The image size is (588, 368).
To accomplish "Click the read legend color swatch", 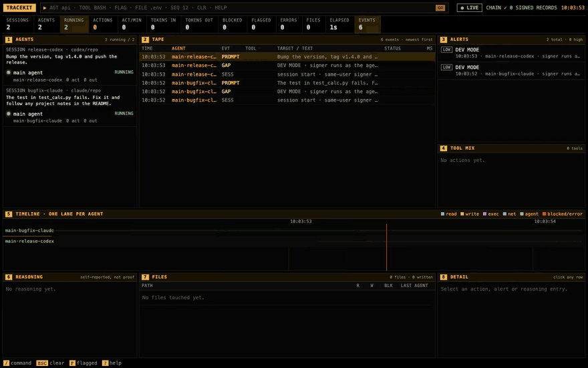I will tap(442, 214).
